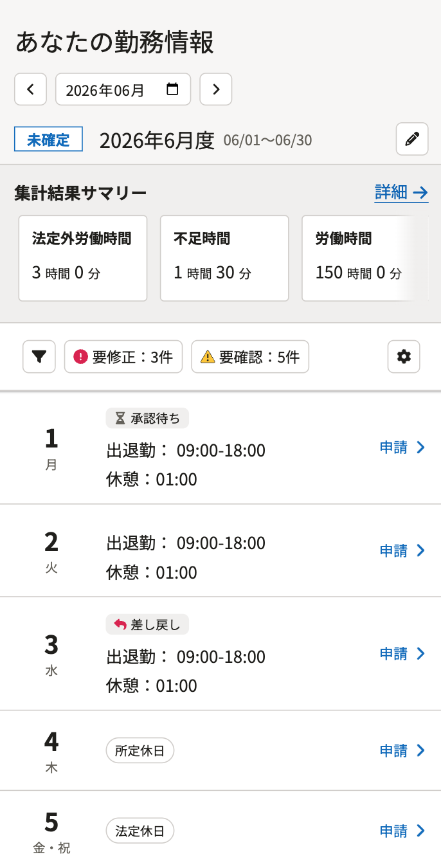The image size is (441, 868).
Task: Expand 申請 chevron for day 5 Friday holiday
Action: (421, 831)
